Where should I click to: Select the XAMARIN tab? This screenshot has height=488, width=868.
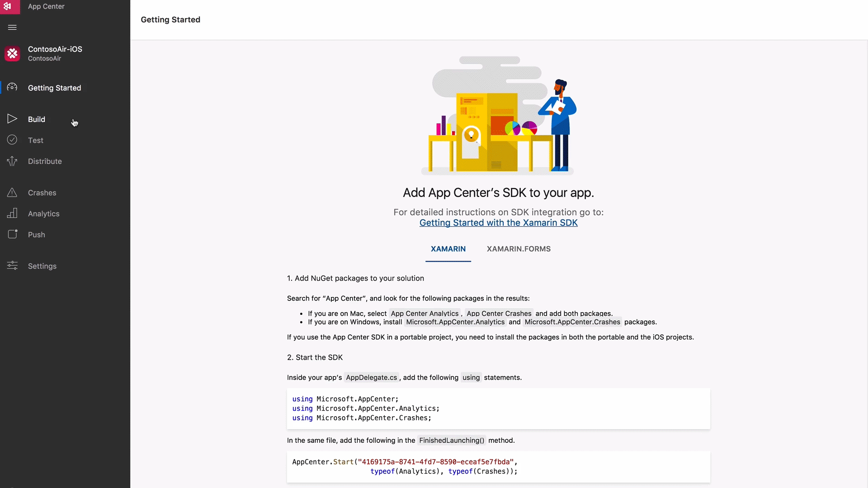(x=448, y=249)
